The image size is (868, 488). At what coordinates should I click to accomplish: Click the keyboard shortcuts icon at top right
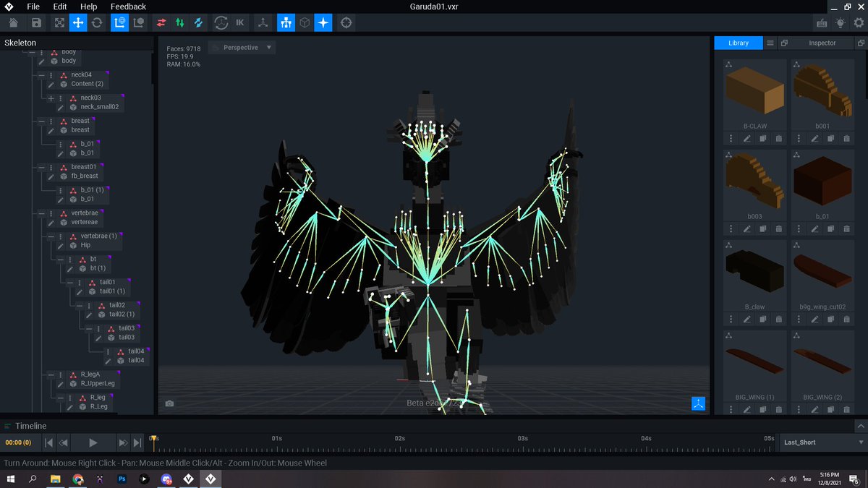[822, 23]
